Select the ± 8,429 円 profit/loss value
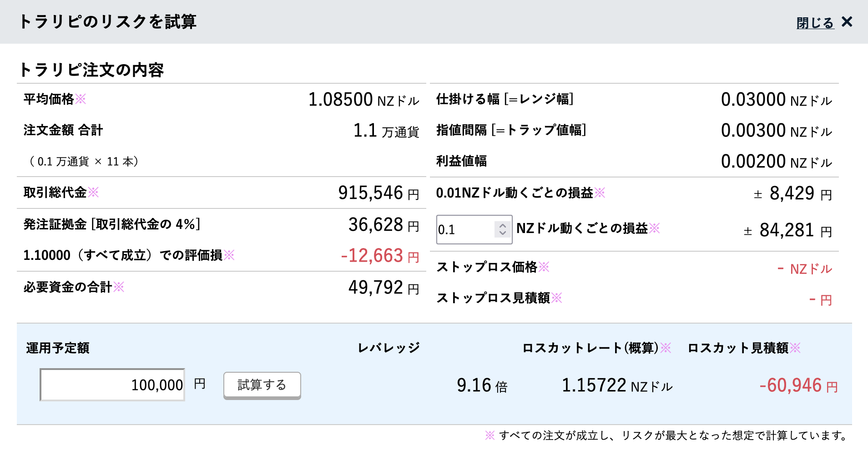This screenshot has width=868, height=456. 793,193
